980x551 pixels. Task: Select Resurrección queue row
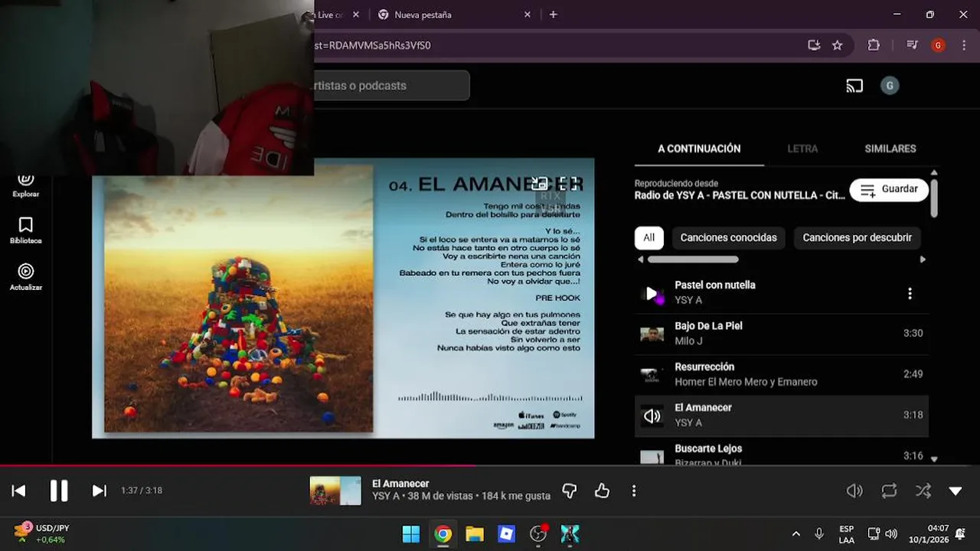click(x=782, y=374)
